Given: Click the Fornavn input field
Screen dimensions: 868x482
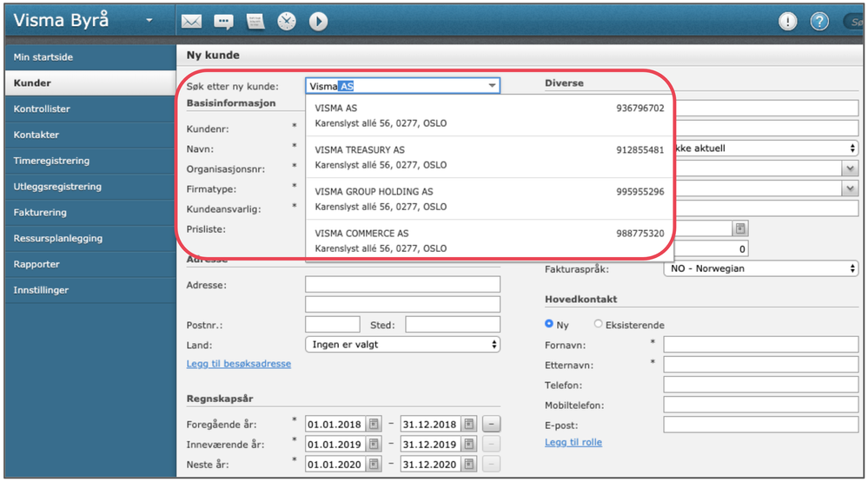Looking at the screenshot, I should (x=761, y=344).
